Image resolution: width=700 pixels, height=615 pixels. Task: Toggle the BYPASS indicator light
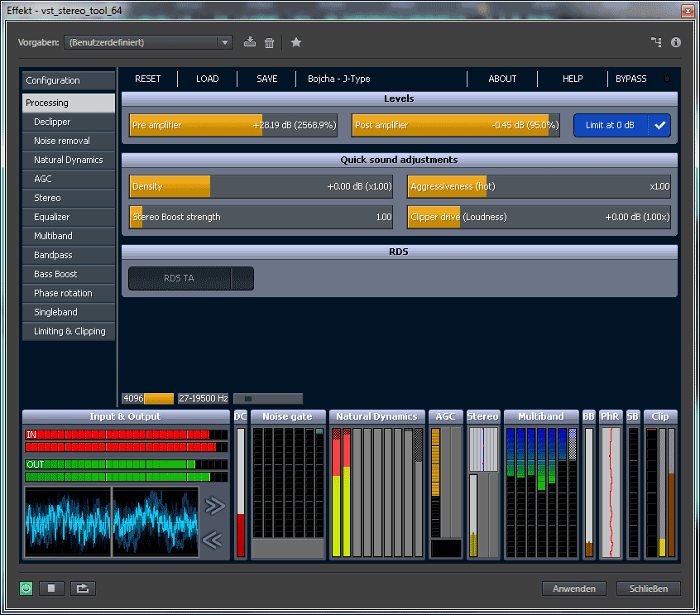tap(667, 79)
